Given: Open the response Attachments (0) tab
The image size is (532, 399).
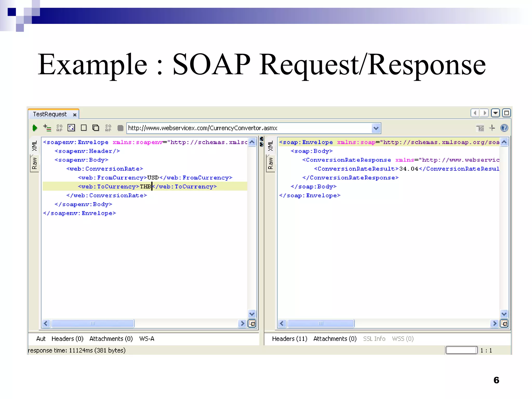Looking at the screenshot, I should [x=335, y=339].
